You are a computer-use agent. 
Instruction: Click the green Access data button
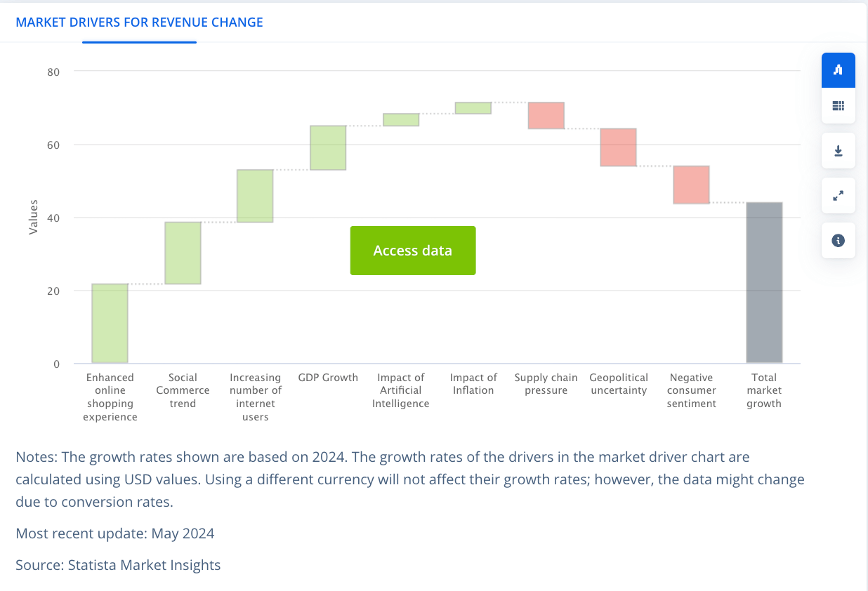click(413, 251)
